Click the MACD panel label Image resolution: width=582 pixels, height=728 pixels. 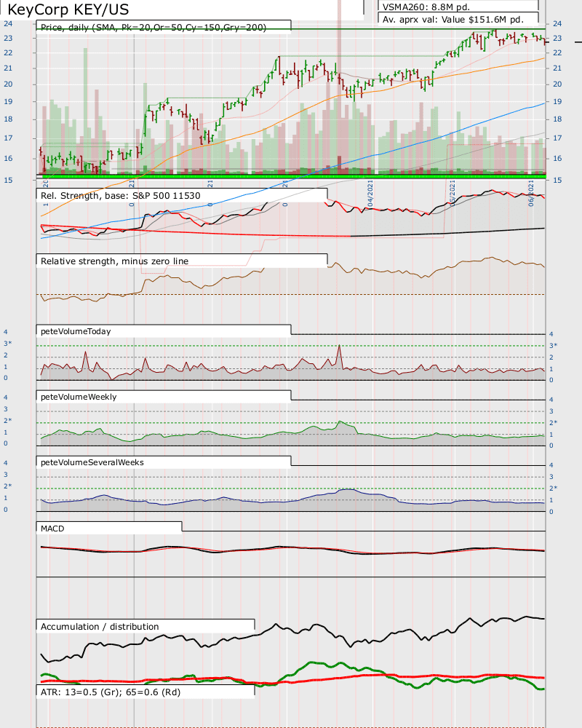pos(52,529)
